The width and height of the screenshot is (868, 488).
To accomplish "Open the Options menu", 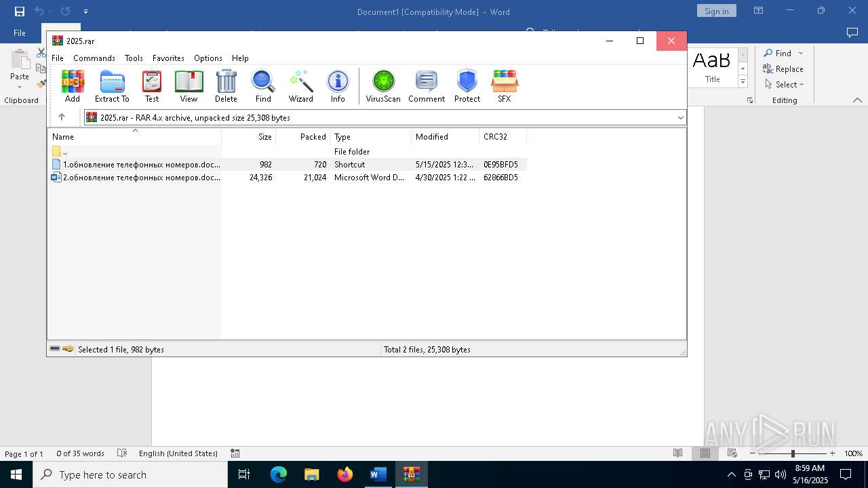I will point(208,58).
